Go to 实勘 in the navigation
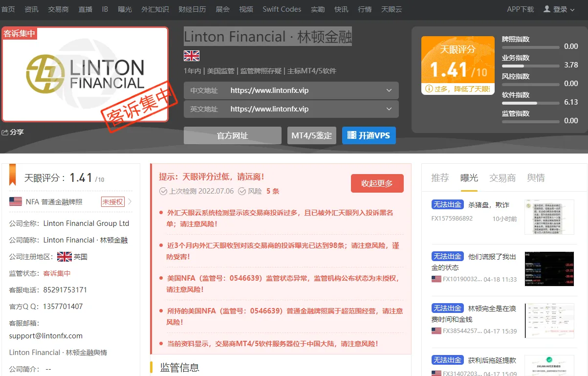The image size is (588, 376). tap(318, 9)
